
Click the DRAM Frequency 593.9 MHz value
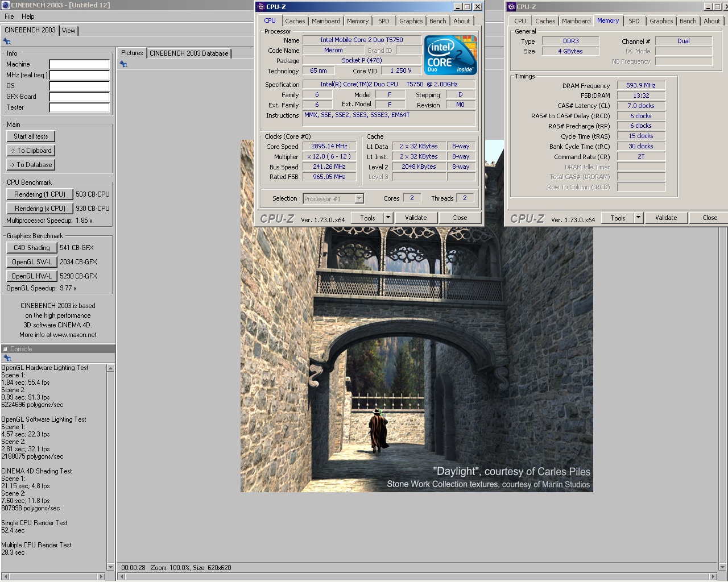click(641, 85)
